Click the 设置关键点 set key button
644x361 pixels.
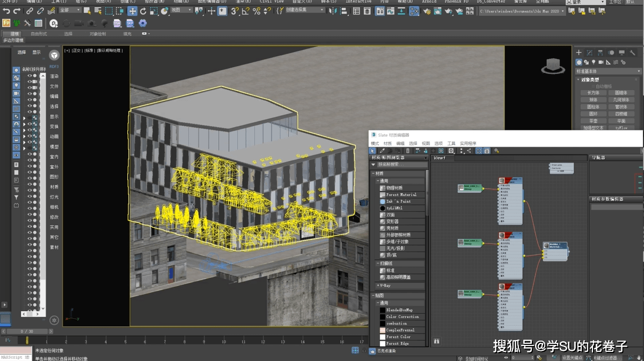572,357
